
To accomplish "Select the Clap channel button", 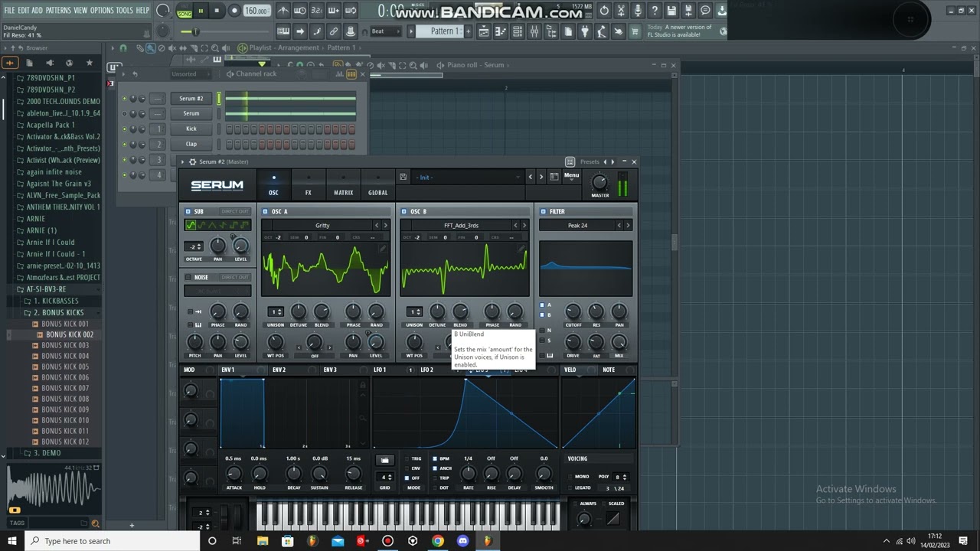I will 191,144.
